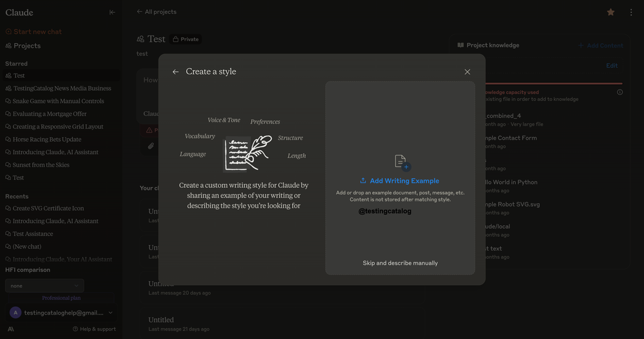644x339 pixels.
Task: Click the Anthropic logo icon at bottom left
Action: click(11, 329)
